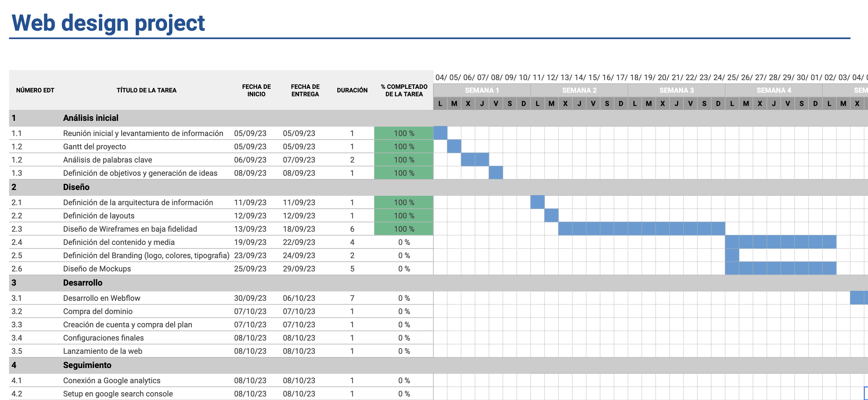Click 'Conexión a Google analytics' task cell
Screen dimensions: 868x400
coord(111,381)
